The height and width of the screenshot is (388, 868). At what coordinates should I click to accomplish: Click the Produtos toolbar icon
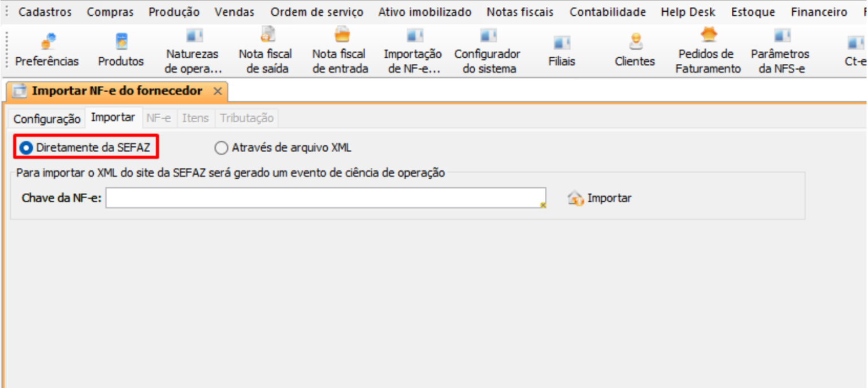pos(121,51)
